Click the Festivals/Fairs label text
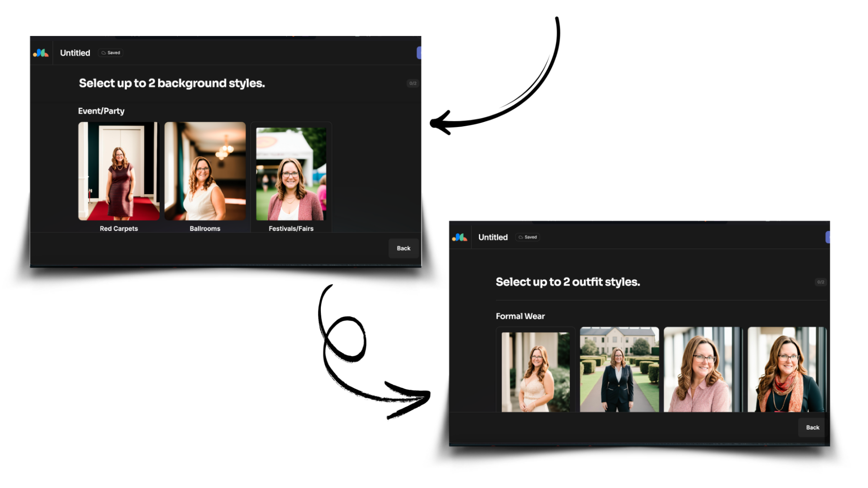 [x=291, y=229]
